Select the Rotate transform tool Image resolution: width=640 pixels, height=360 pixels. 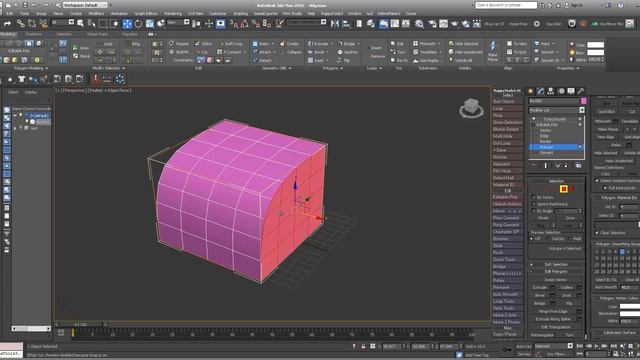coord(138,24)
